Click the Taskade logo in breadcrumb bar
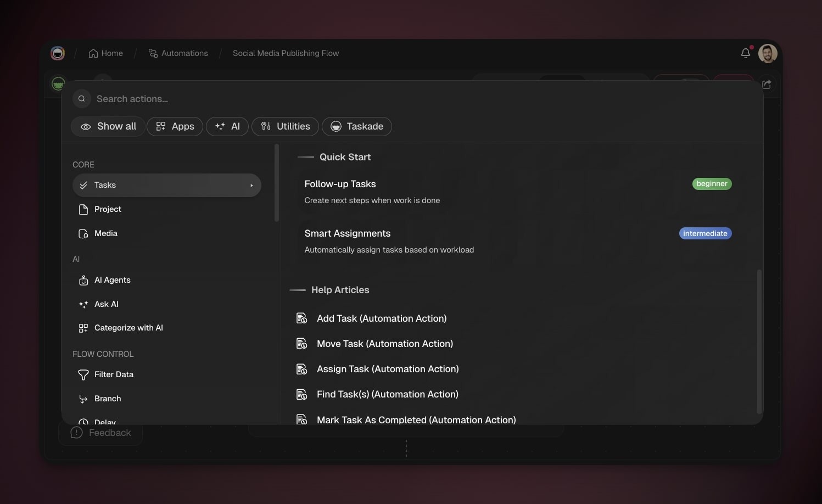The height and width of the screenshot is (504, 822). tap(58, 53)
